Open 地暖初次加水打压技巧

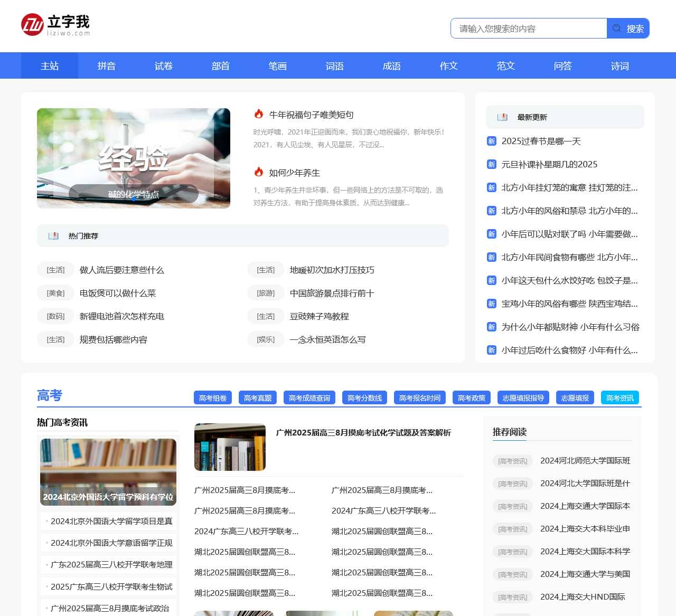(332, 270)
